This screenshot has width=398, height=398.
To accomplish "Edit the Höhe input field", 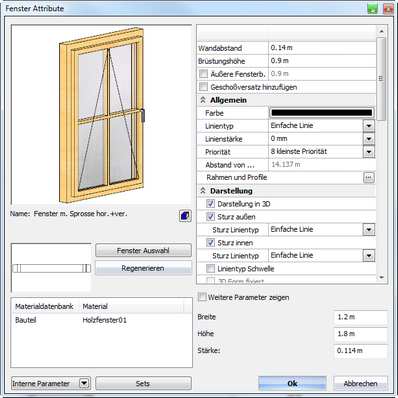I will (360, 334).
